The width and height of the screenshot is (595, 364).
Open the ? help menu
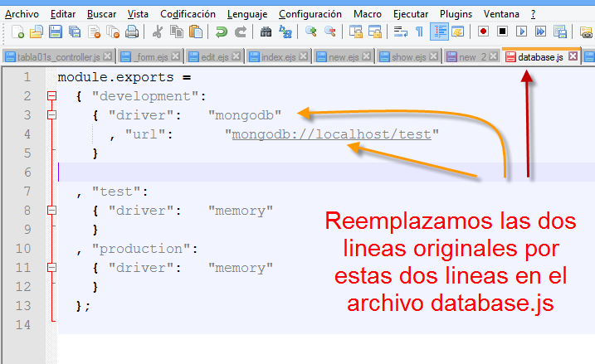tap(533, 14)
